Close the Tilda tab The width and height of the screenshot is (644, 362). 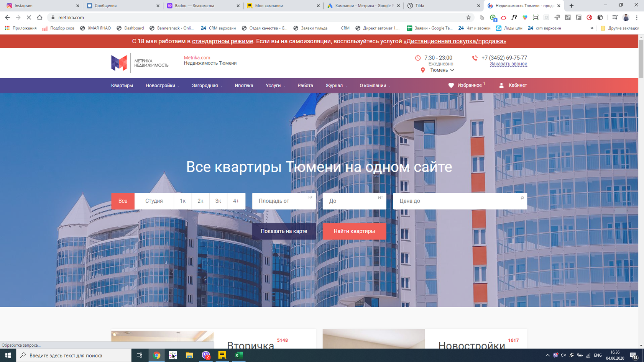tap(478, 6)
